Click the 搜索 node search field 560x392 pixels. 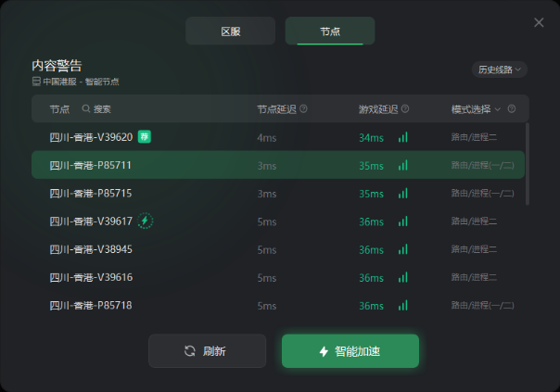102,109
